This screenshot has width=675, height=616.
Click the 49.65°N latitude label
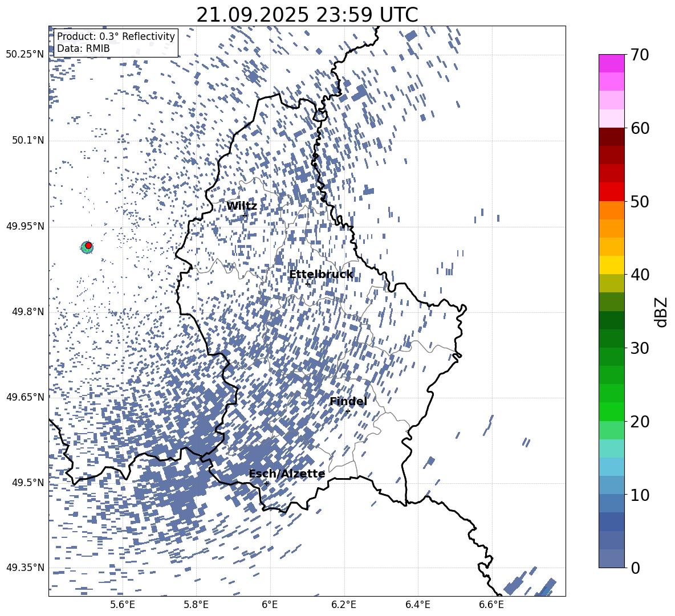tap(25, 397)
